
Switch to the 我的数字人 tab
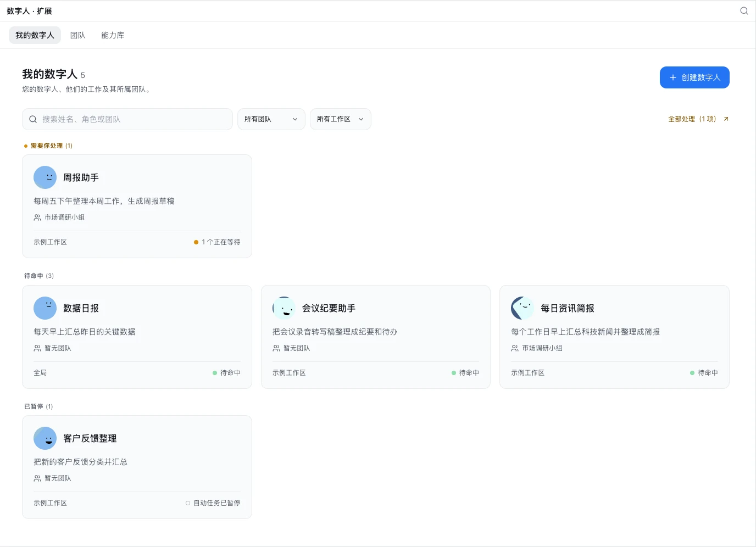(x=35, y=35)
